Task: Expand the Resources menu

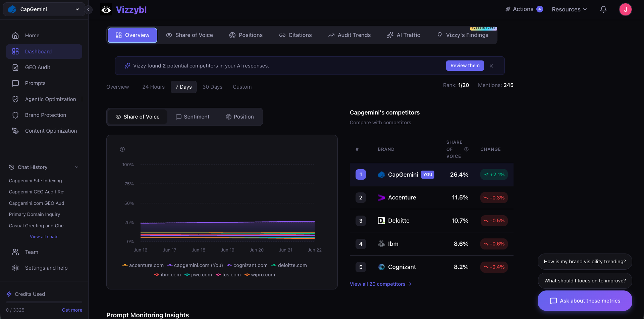Action: tap(569, 9)
